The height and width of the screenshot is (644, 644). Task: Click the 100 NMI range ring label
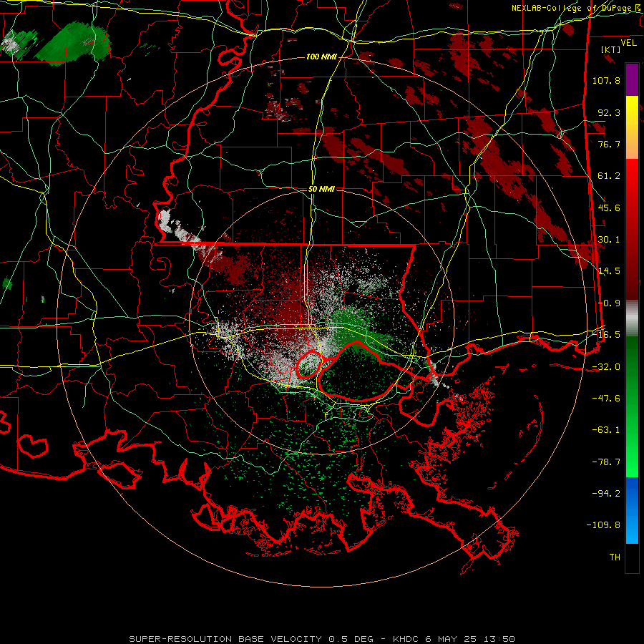tap(321, 57)
